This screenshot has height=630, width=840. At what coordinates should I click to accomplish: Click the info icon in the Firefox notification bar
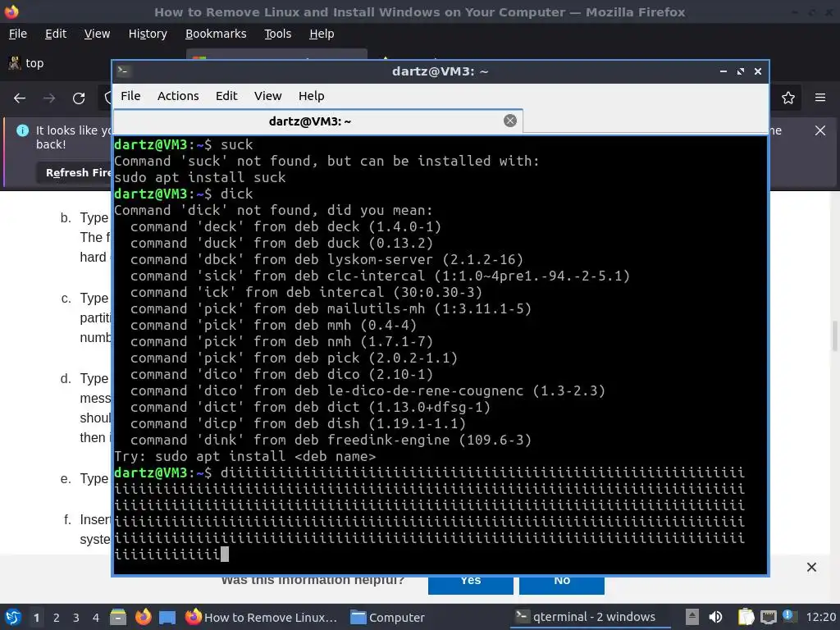(x=22, y=130)
